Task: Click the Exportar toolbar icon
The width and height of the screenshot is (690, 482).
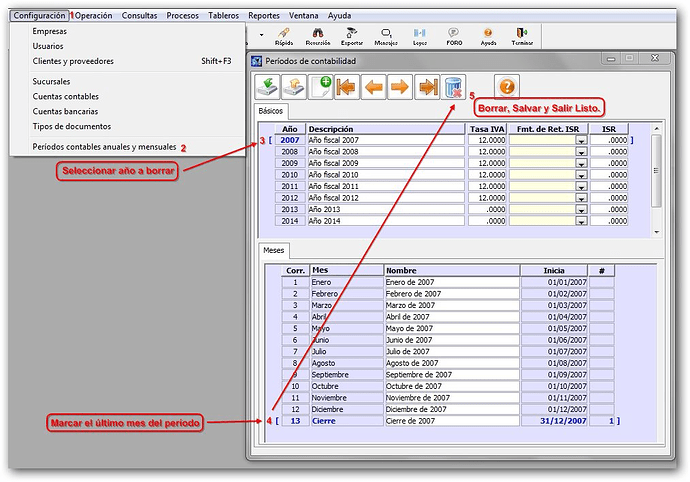Action: pos(351,37)
